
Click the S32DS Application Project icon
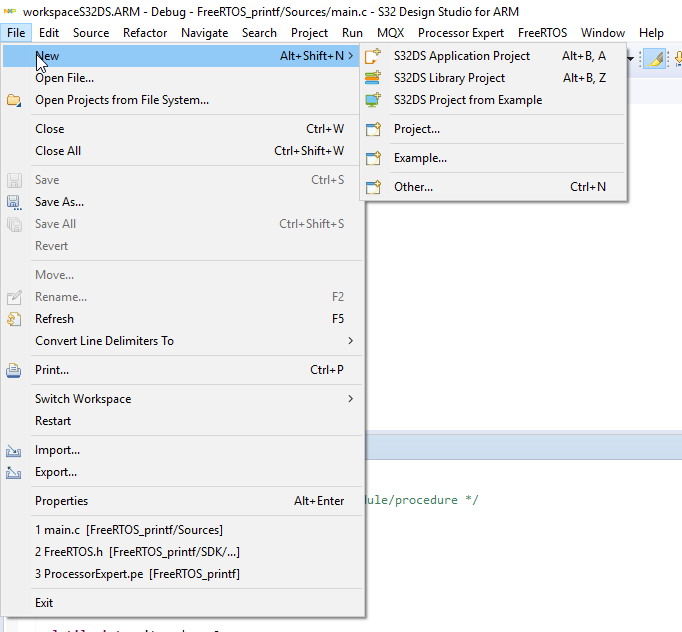[373, 56]
